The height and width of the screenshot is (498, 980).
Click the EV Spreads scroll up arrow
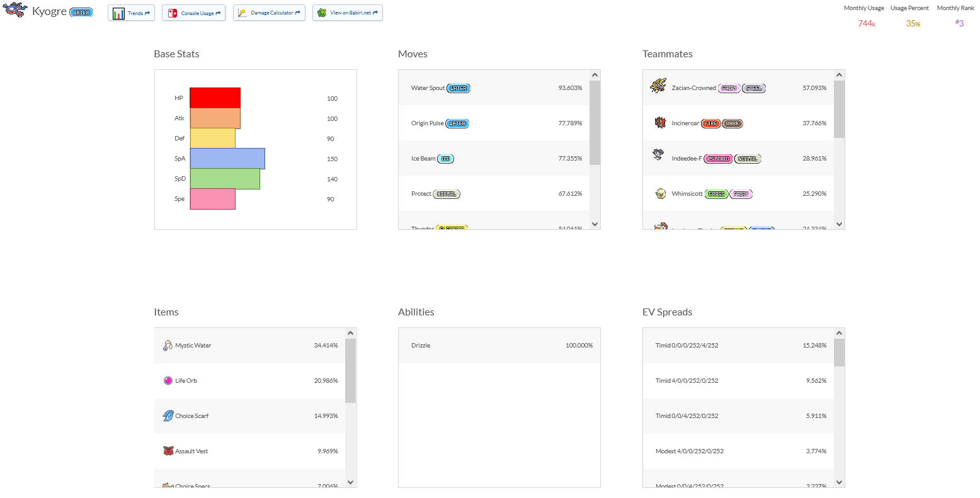839,333
